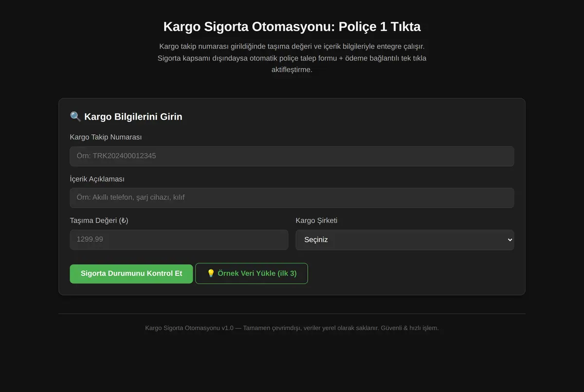This screenshot has width=584, height=392.
Task: Click Örnek Veri Yükle (ilk 3) button
Action: point(252,273)
